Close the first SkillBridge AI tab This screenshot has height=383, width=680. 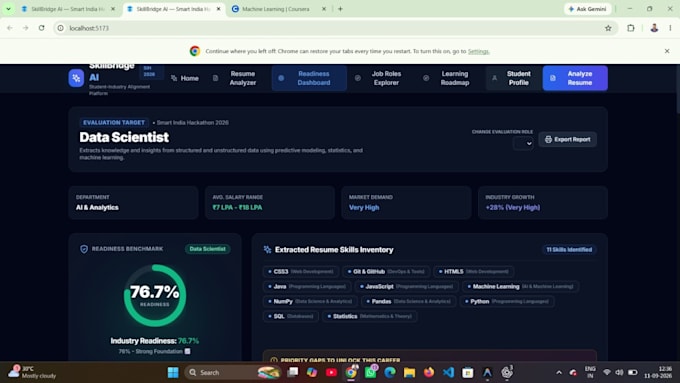pos(113,9)
